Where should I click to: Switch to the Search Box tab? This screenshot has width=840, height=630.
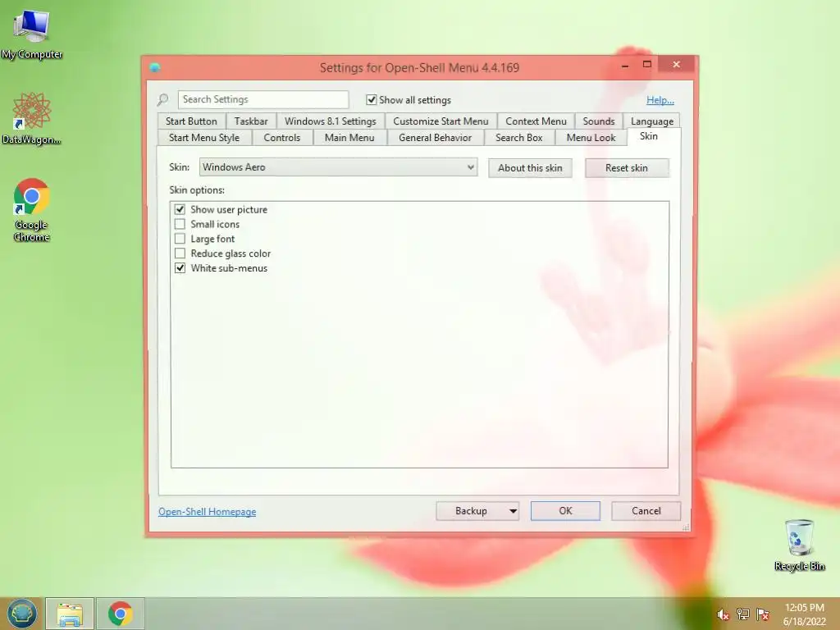pos(518,138)
